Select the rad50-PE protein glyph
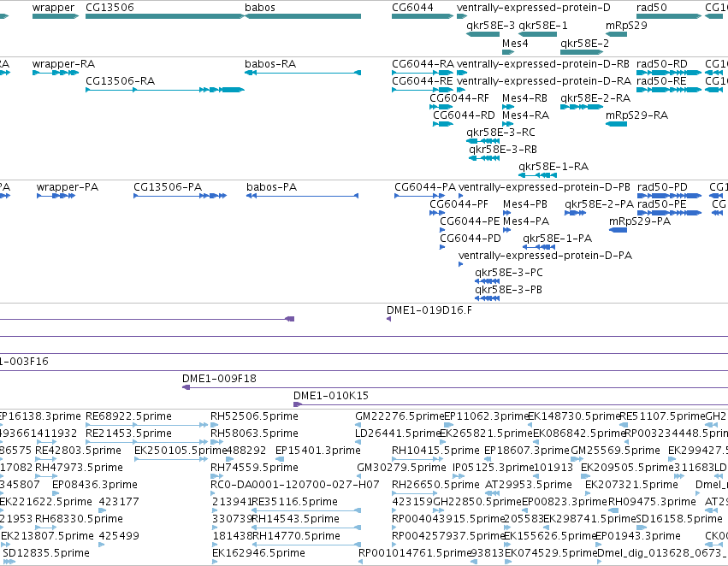 (670, 213)
